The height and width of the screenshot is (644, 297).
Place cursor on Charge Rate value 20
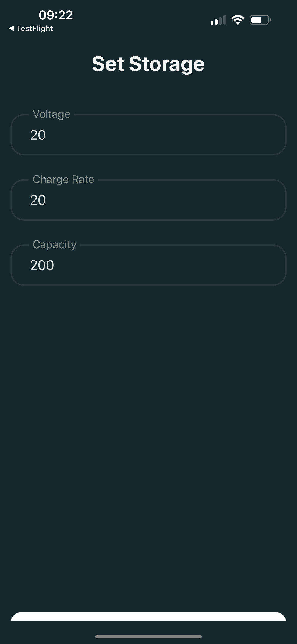38,200
